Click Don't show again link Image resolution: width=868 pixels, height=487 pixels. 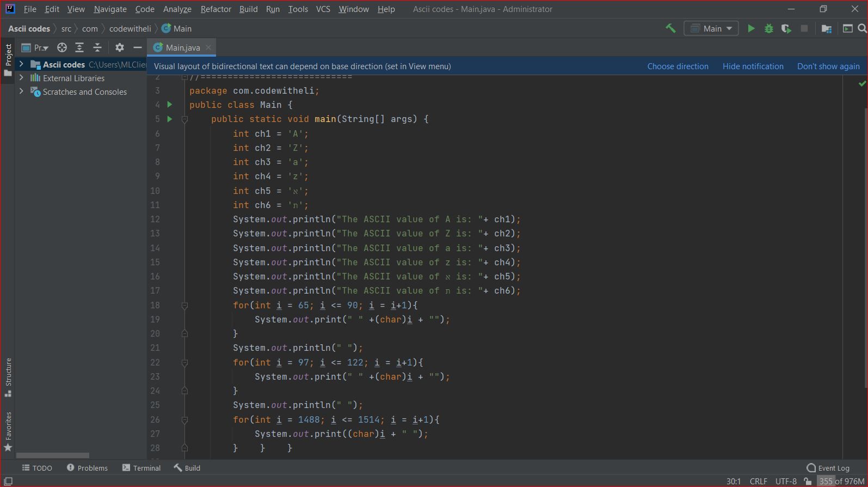[828, 66]
